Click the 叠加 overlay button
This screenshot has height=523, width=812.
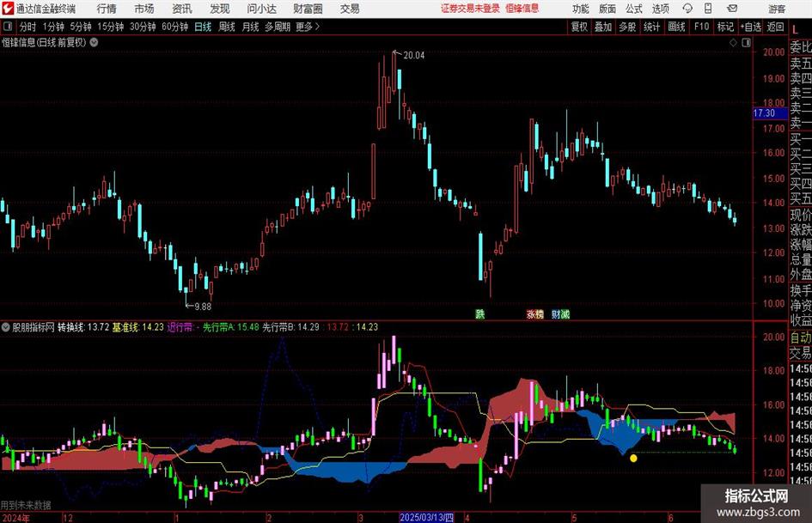click(x=603, y=27)
